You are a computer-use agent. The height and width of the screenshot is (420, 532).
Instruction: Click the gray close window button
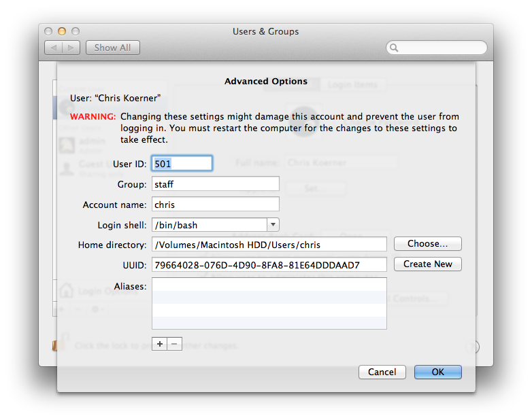click(x=48, y=31)
